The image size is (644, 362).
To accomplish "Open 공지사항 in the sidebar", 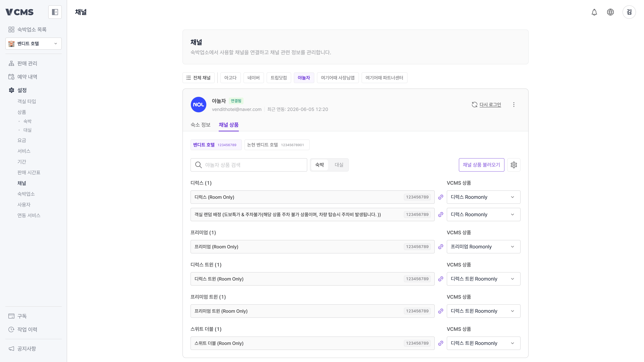I will (x=22, y=349).
